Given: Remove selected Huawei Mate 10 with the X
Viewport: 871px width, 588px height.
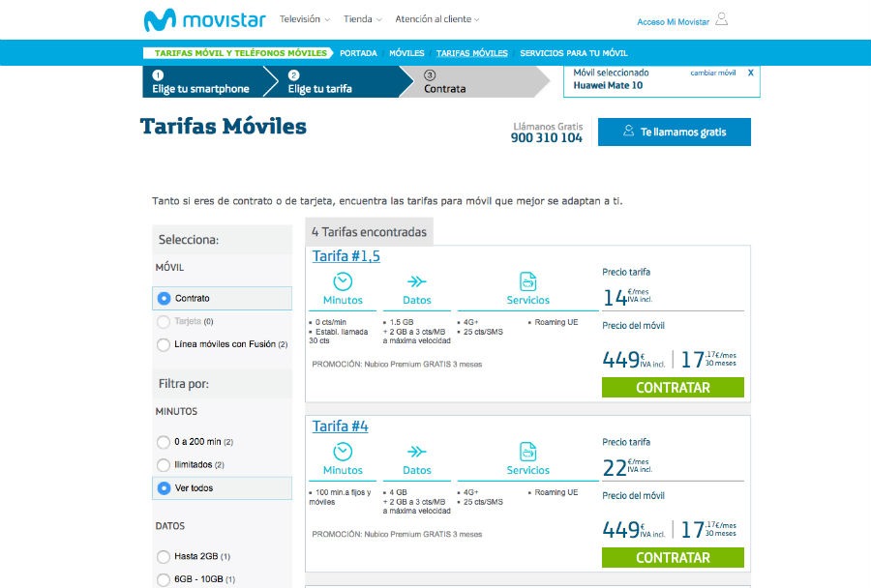Looking at the screenshot, I should click(x=750, y=73).
